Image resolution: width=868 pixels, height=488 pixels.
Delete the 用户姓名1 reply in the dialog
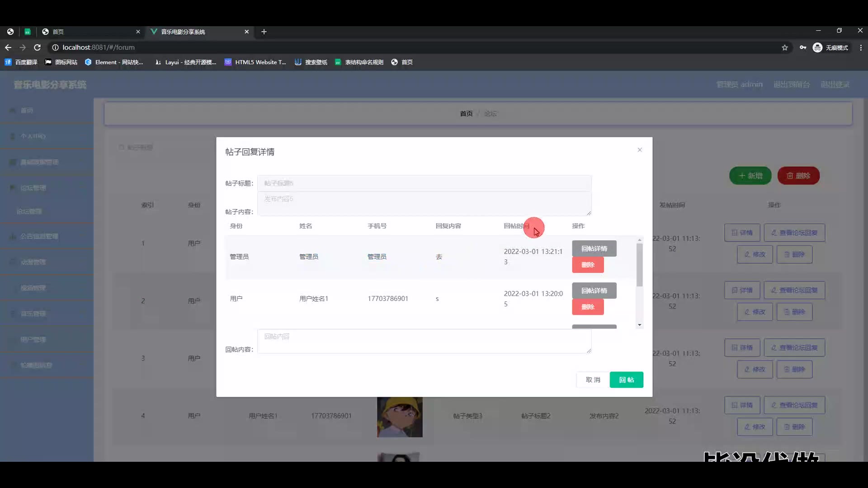(x=588, y=307)
